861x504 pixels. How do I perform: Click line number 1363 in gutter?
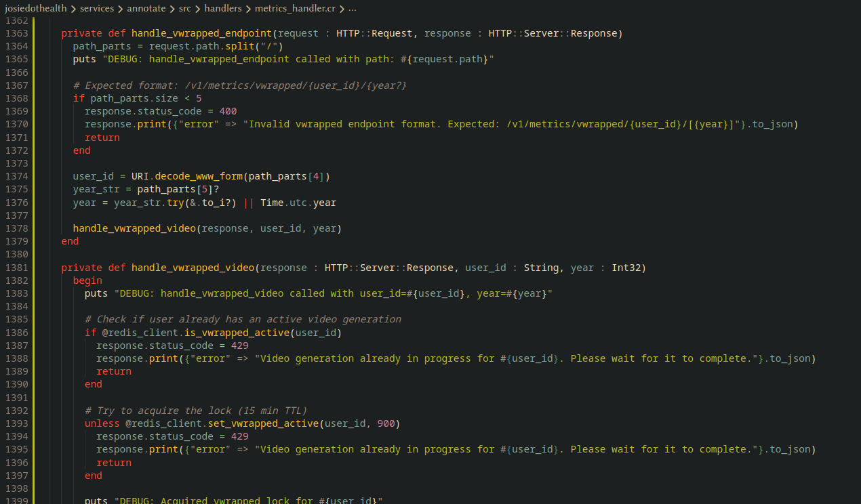(16, 33)
